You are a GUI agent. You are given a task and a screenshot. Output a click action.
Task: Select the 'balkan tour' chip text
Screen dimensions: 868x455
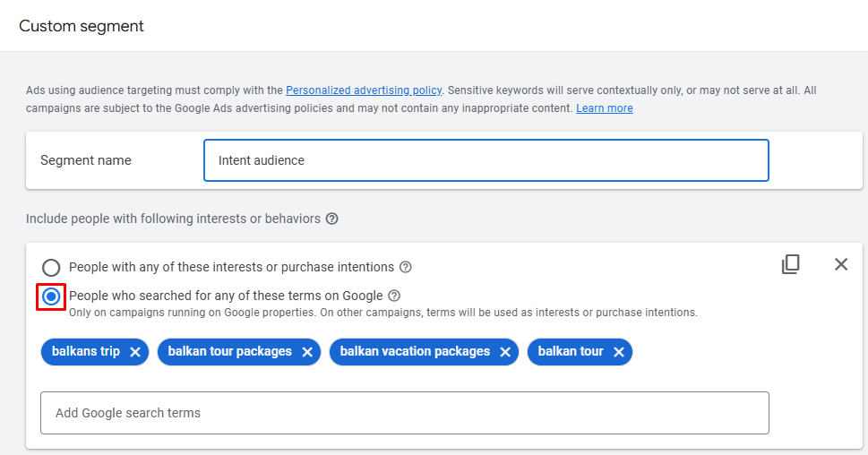click(571, 351)
